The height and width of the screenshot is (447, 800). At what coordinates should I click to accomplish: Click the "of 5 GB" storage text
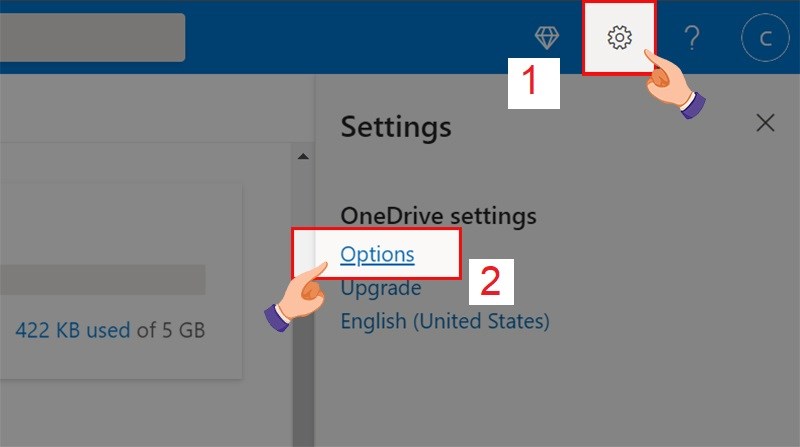[x=170, y=329]
